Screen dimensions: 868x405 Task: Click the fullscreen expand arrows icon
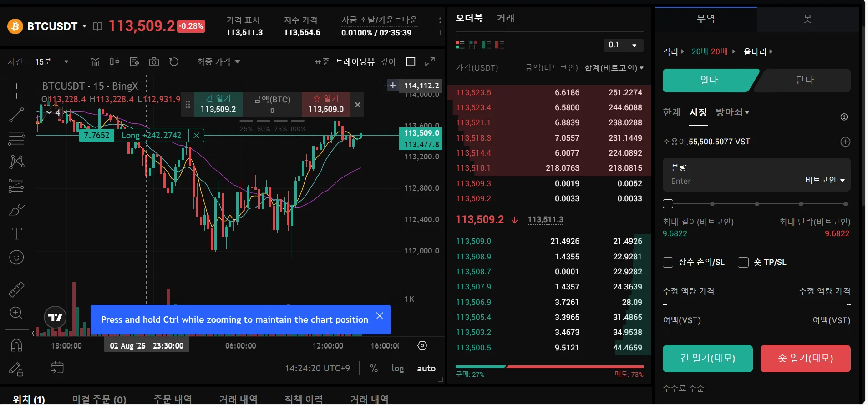pos(430,61)
